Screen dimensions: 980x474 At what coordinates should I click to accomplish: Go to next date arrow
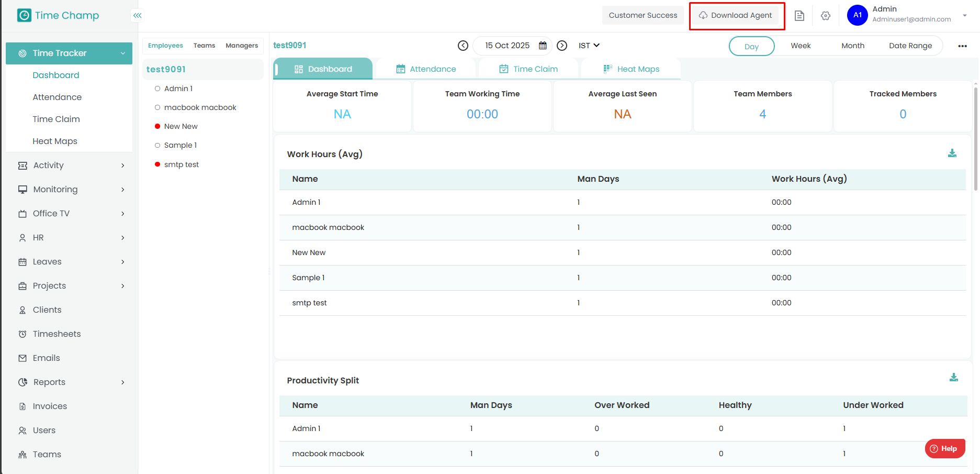(x=561, y=46)
